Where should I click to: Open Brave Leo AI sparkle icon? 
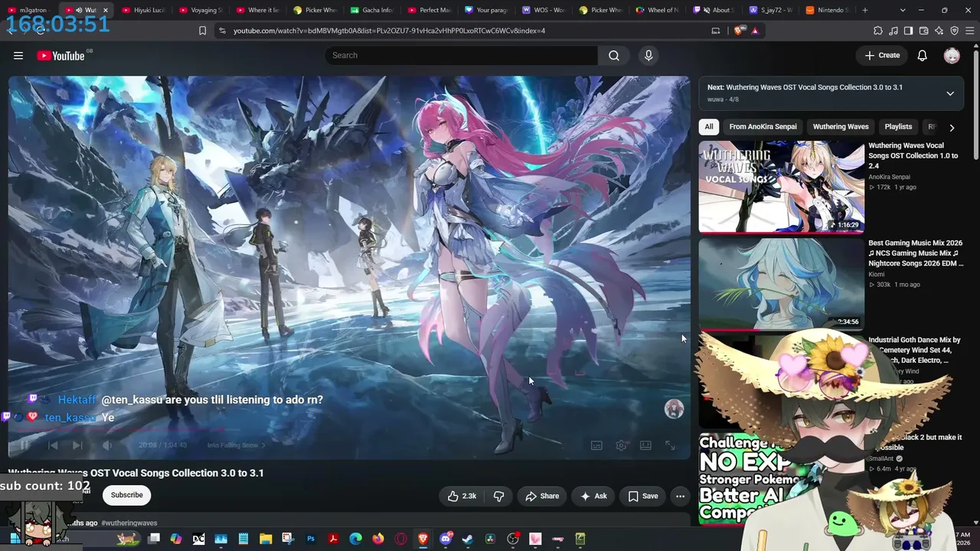939,31
